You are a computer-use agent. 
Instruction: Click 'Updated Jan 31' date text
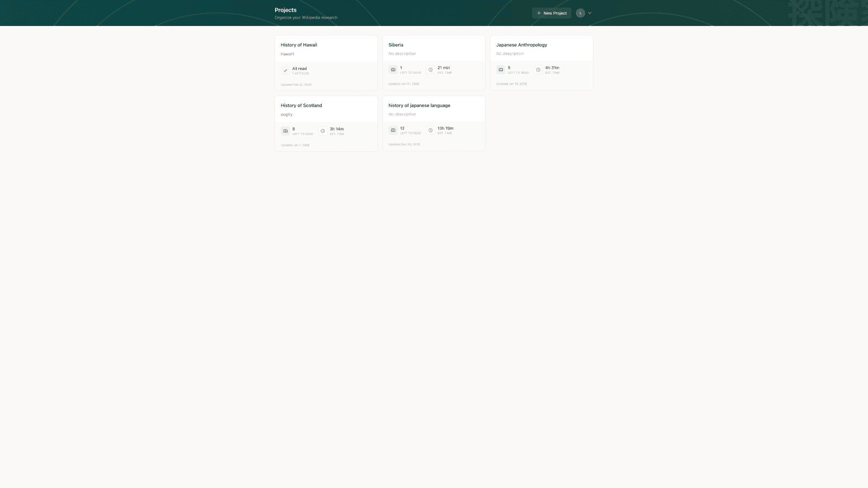click(x=404, y=84)
